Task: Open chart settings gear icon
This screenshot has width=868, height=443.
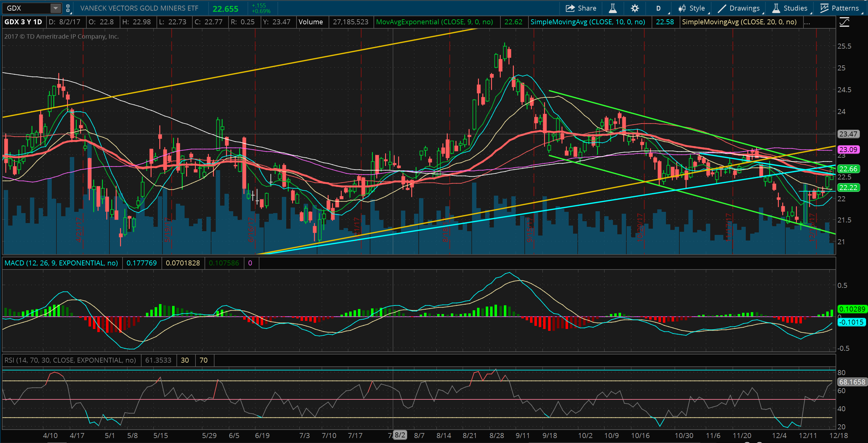Action: (x=635, y=8)
